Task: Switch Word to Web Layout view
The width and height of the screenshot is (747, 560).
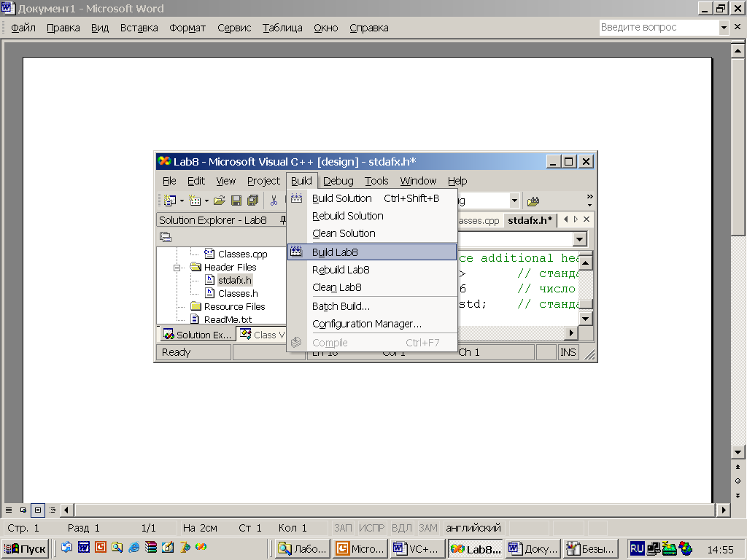Action: tap(23, 510)
